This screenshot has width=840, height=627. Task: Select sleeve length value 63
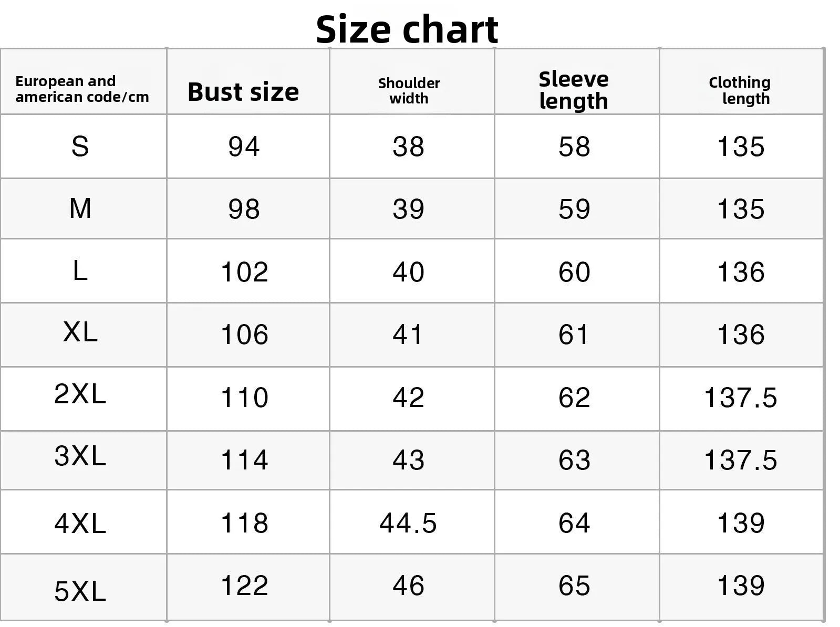[574, 460]
